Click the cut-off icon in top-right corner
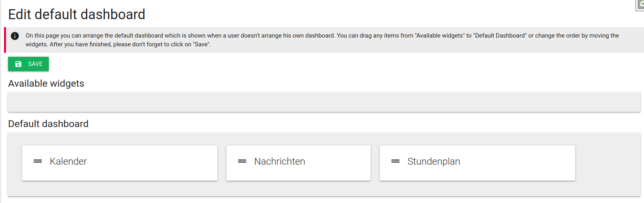Screen dimensions: 644x203 point(640,5)
